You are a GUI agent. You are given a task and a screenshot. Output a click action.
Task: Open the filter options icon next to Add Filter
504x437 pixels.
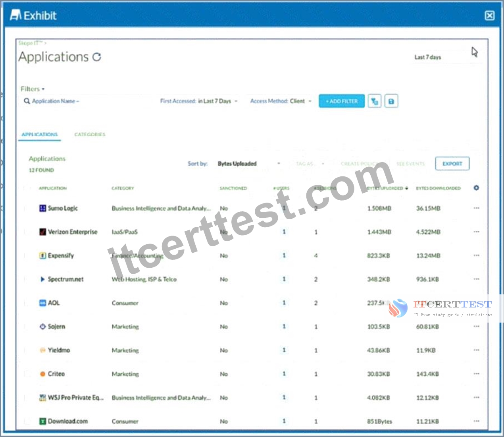click(375, 101)
